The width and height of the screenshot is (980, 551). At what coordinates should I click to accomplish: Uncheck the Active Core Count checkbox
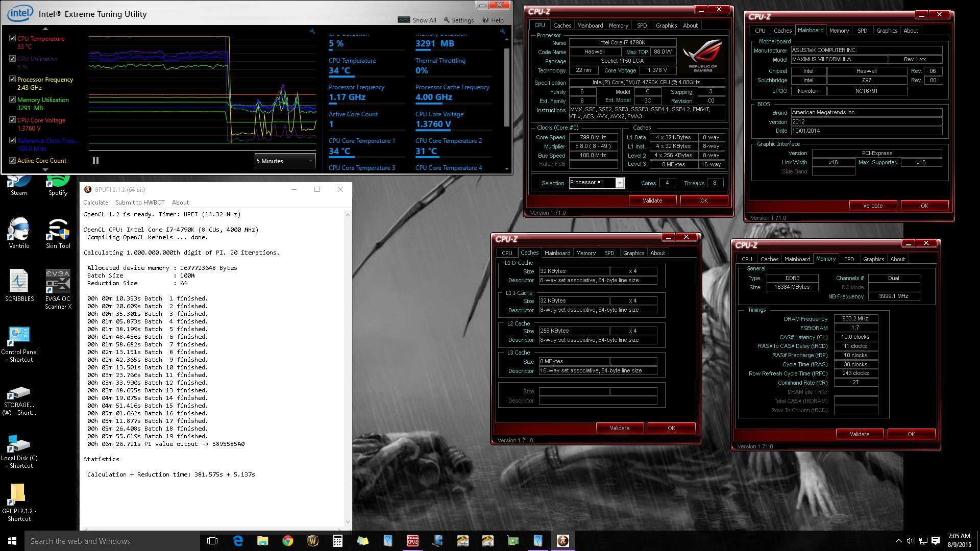(x=12, y=160)
